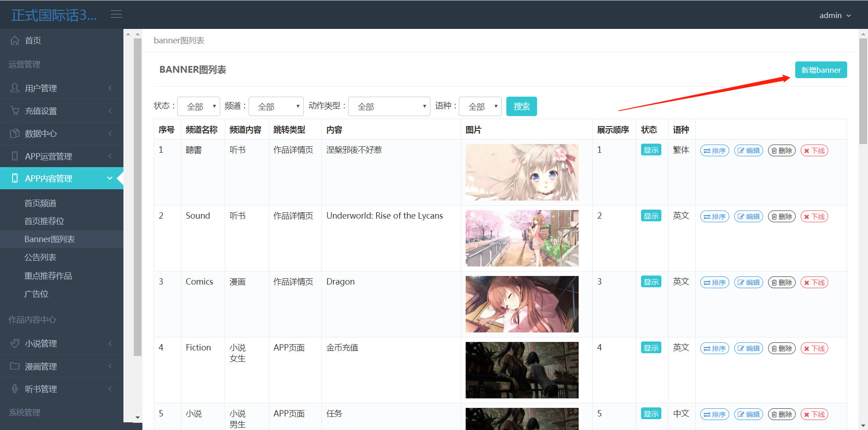Click the cart icon beside 充值设置
The height and width of the screenshot is (430, 868).
[15, 111]
